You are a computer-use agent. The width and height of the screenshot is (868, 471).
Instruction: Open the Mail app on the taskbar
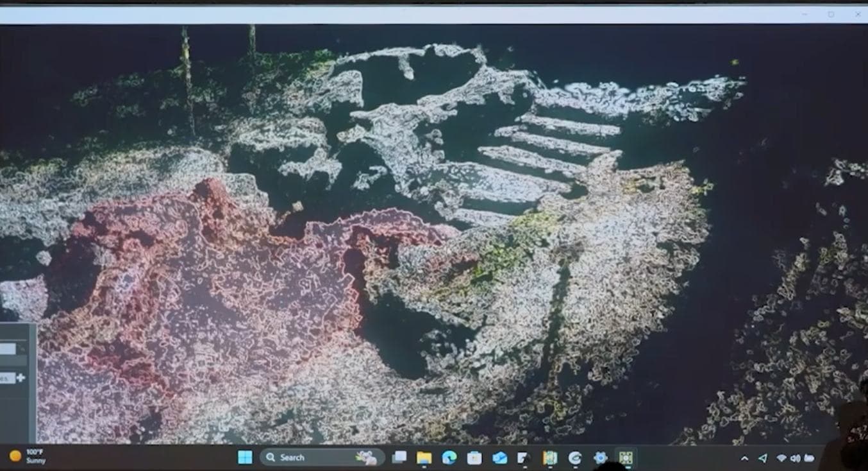[x=499, y=458]
